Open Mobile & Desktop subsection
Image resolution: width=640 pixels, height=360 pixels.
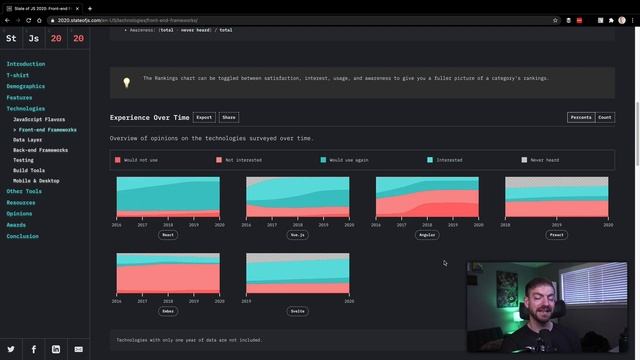36,181
